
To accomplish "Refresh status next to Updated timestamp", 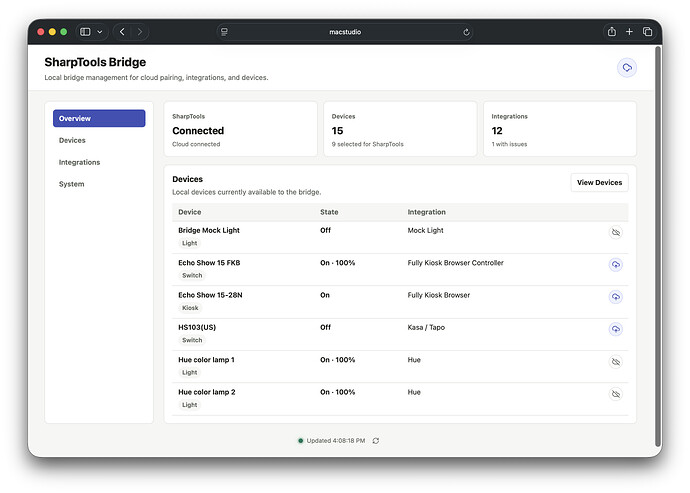I will 375,441.
